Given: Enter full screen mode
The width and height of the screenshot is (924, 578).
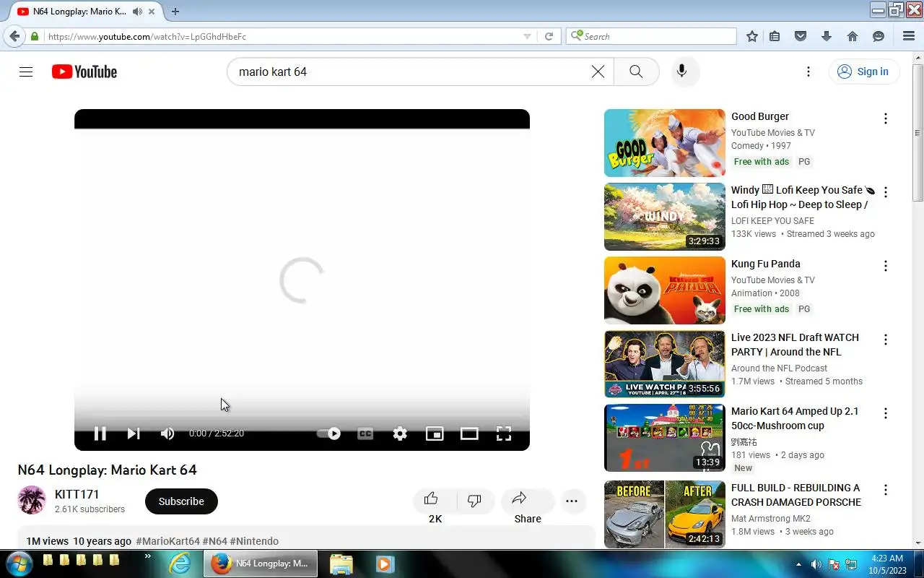Looking at the screenshot, I should (x=504, y=433).
